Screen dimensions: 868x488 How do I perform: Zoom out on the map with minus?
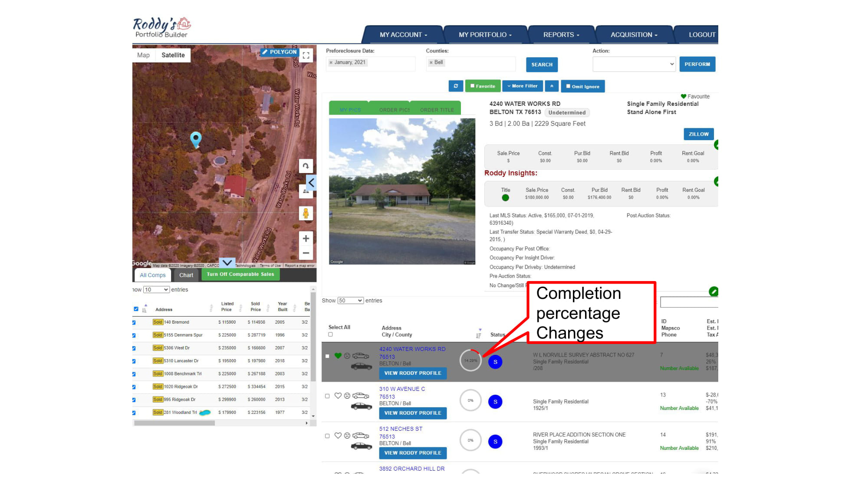[x=306, y=253]
